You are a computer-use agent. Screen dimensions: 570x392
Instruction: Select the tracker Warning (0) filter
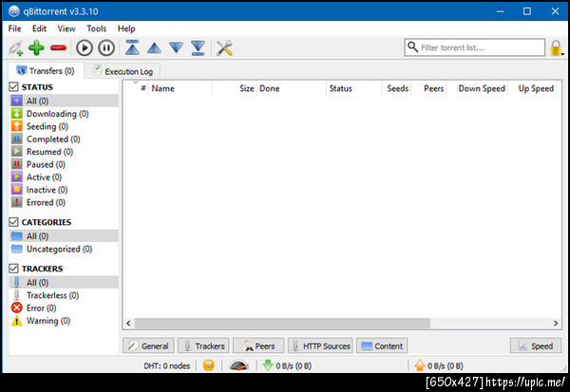(x=64, y=321)
